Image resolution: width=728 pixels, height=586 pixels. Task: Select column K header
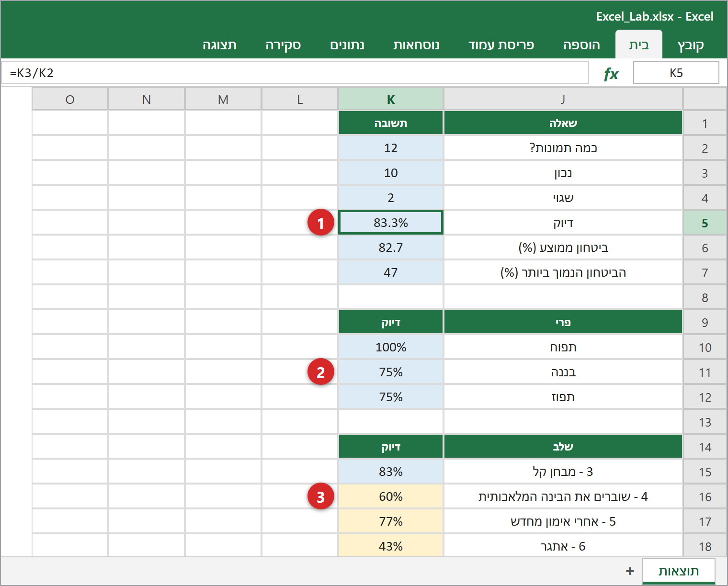(391, 99)
